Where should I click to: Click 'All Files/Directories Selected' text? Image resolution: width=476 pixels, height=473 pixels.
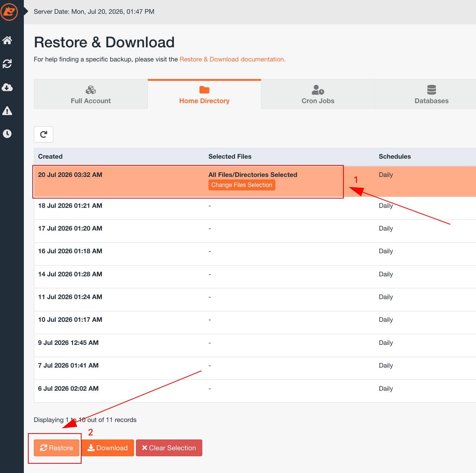coord(253,175)
